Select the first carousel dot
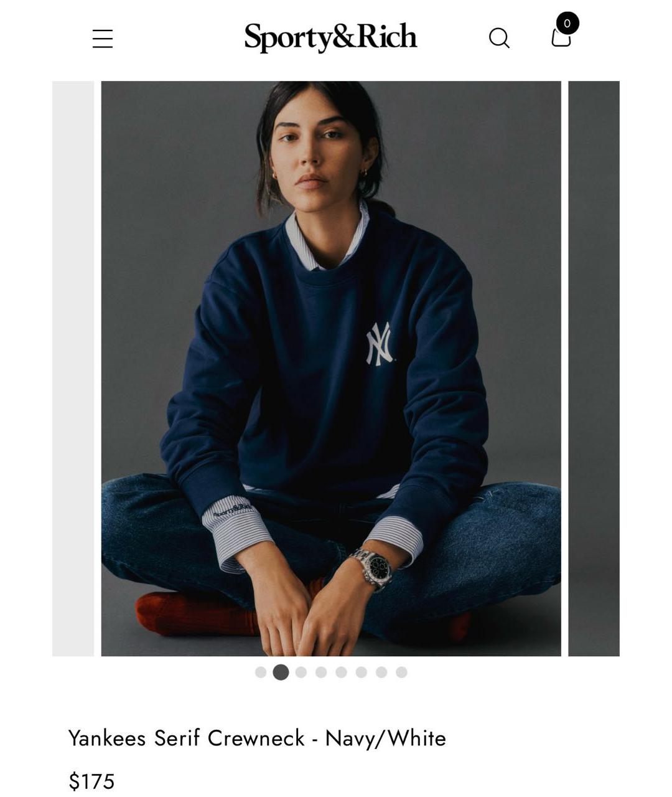The image size is (672, 797). 261,672
